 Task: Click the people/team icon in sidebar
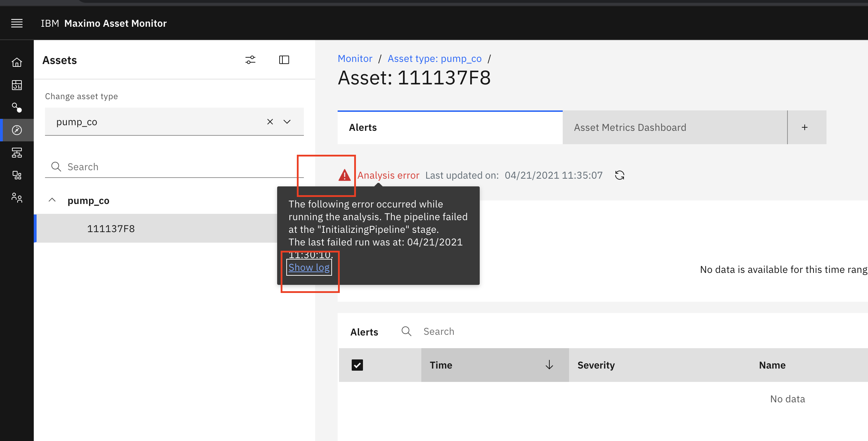16,198
